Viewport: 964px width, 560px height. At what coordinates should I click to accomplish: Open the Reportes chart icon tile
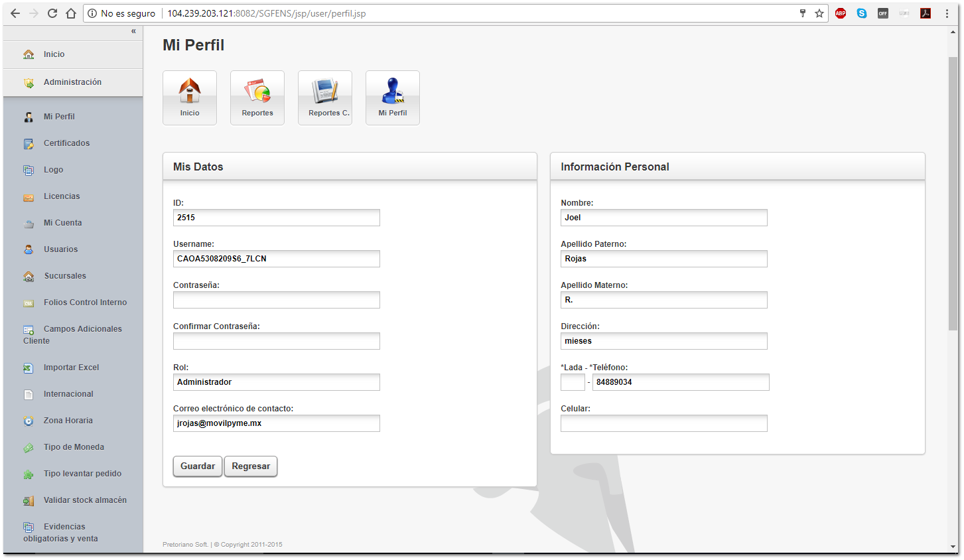point(257,98)
